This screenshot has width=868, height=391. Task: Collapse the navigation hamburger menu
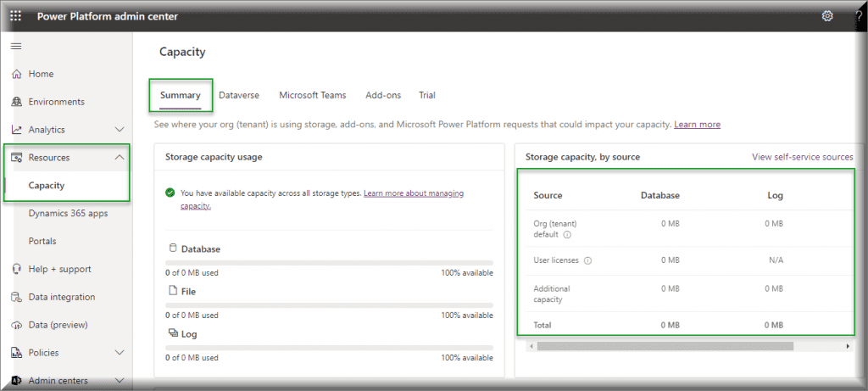(17, 47)
